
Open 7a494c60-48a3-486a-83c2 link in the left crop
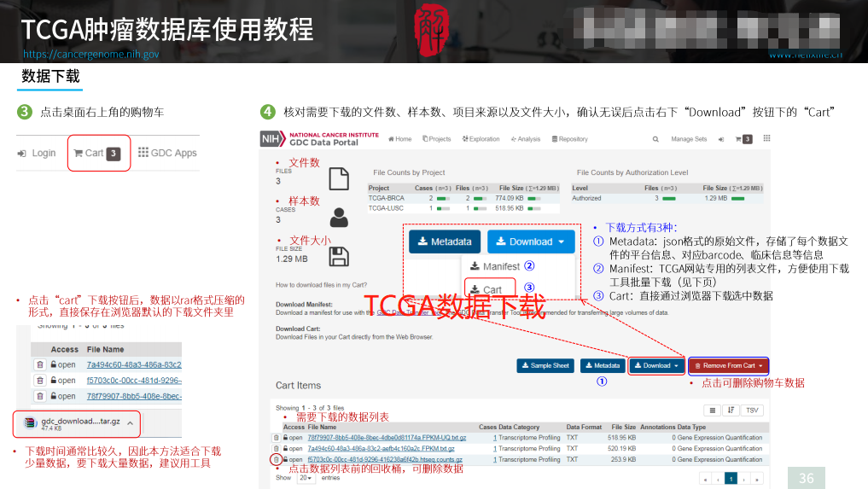[x=134, y=365]
